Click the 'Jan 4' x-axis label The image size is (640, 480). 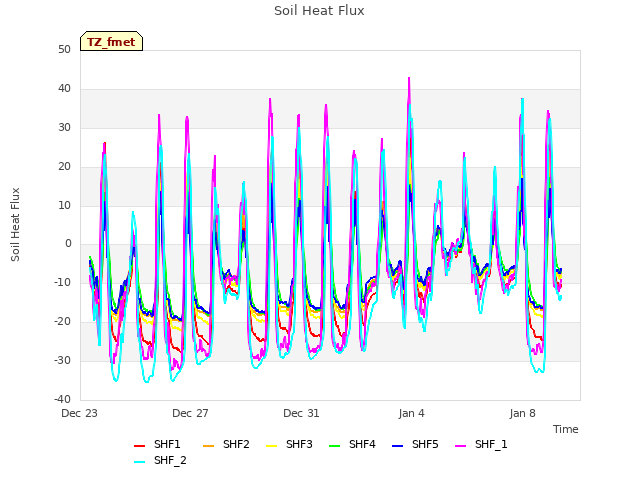[x=411, y=413]
